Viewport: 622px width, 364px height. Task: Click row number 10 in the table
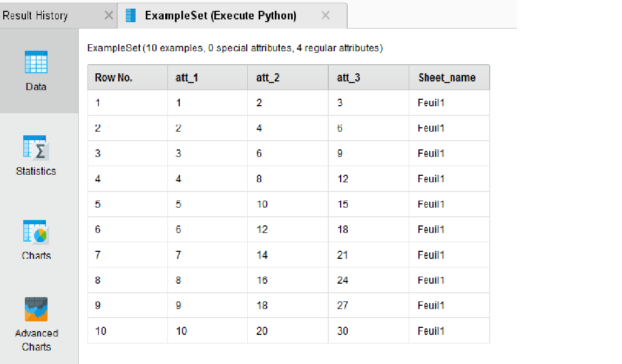(x=100, y=331)
